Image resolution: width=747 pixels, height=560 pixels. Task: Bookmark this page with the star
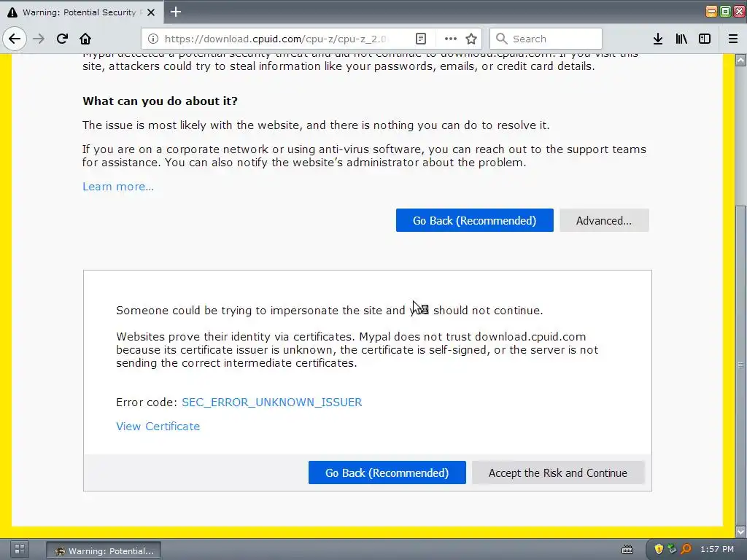point(471,39)
